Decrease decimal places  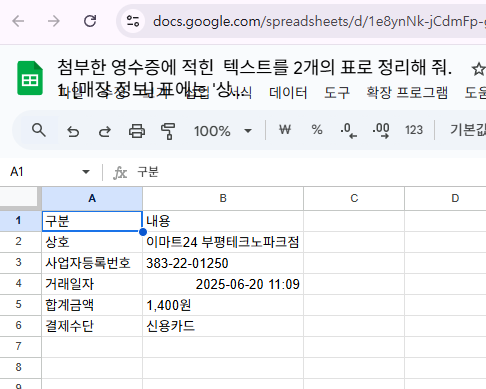[348, 130]
